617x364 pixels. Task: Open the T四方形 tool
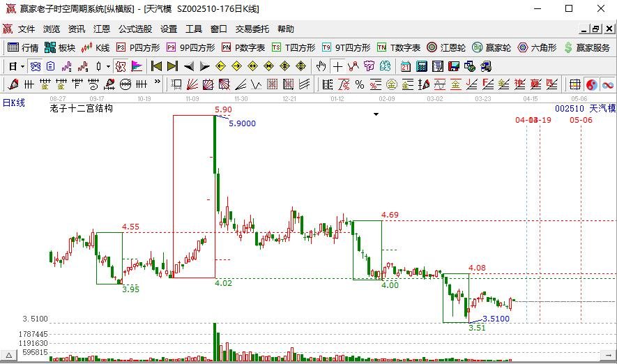tap(294, 47)
